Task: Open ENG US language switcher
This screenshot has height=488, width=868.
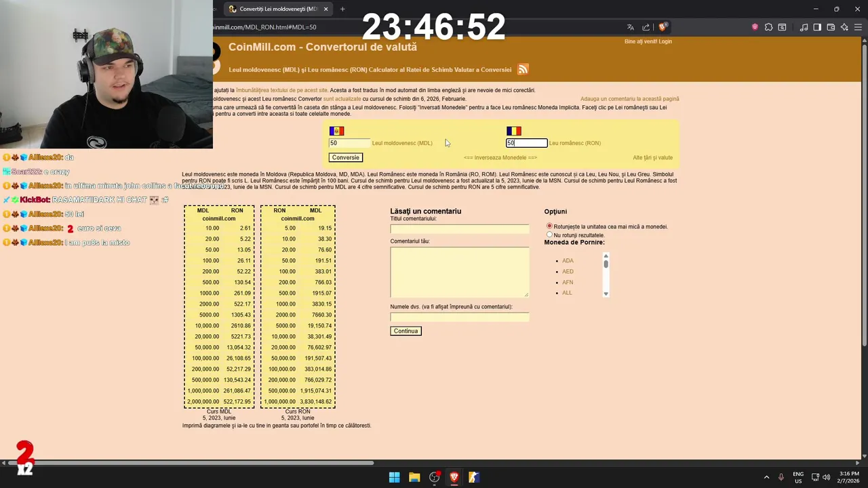Action: click(x=798, y=477)
